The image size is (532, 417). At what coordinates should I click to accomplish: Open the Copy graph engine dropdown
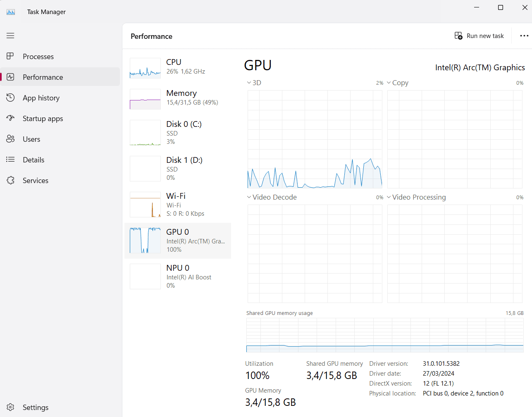click(x=389, y=83)
